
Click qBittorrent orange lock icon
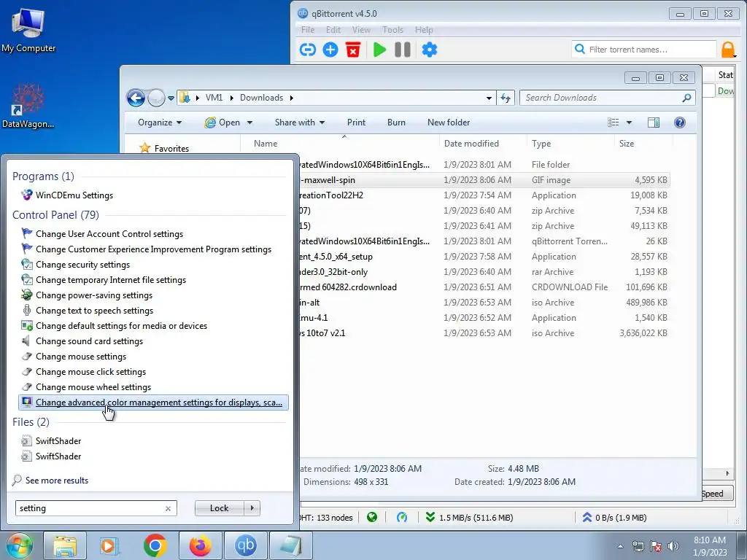(728, 50)
